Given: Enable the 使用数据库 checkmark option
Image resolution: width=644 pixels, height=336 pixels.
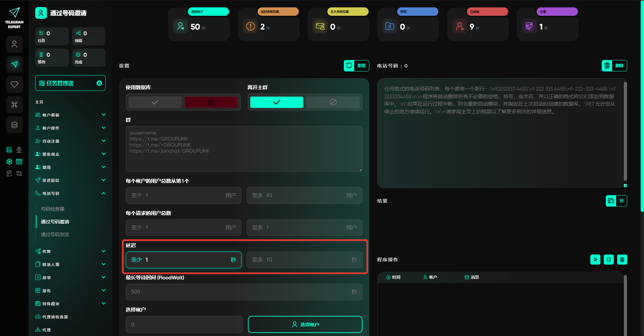Looking at the screenshot, I should coord(155,102).
